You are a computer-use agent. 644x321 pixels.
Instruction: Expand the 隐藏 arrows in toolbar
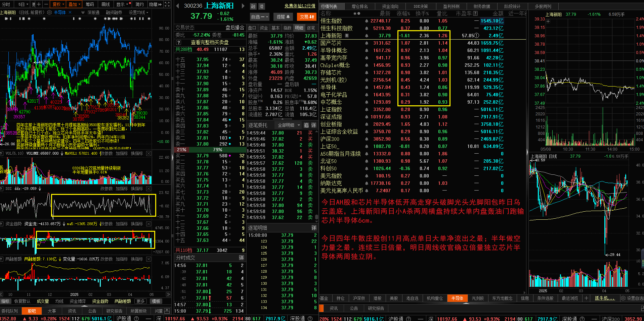pyautogui.click(x=155, y=4)
